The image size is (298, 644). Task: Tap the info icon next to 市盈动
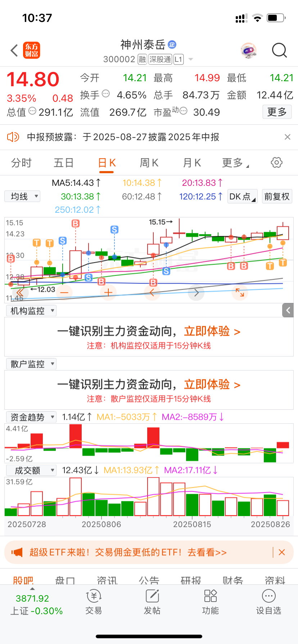coord(184,111)
